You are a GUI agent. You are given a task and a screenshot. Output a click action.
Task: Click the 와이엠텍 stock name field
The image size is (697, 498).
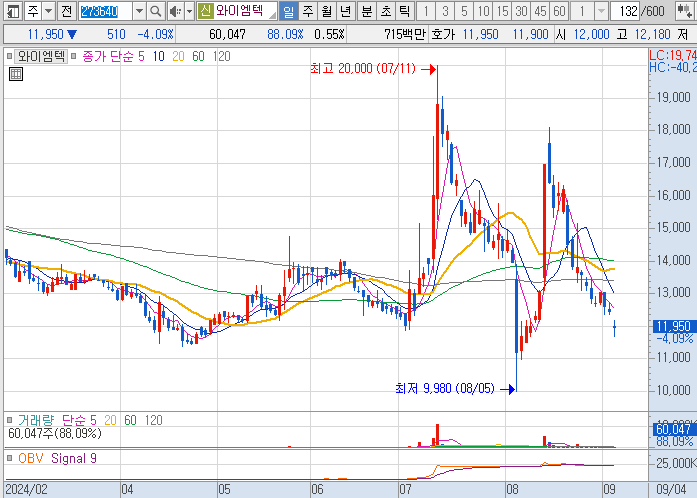(x=237, y=11)
